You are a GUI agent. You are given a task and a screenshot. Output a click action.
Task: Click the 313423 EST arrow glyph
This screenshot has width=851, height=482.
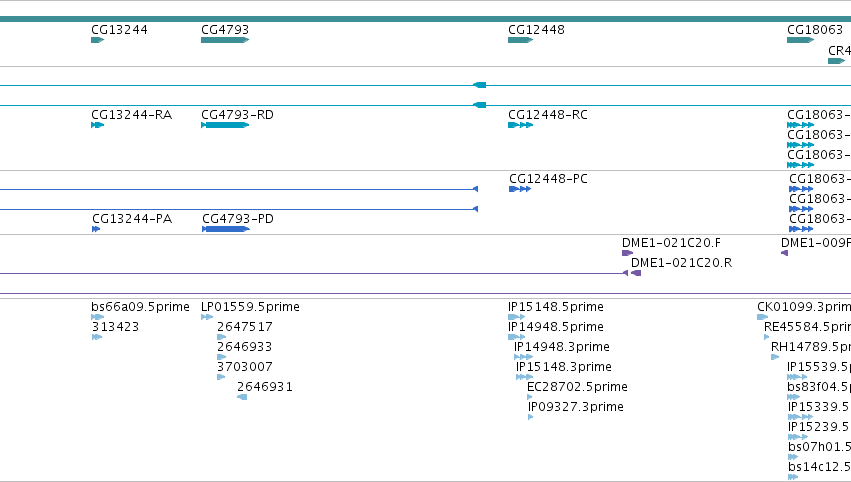(97, 337)
